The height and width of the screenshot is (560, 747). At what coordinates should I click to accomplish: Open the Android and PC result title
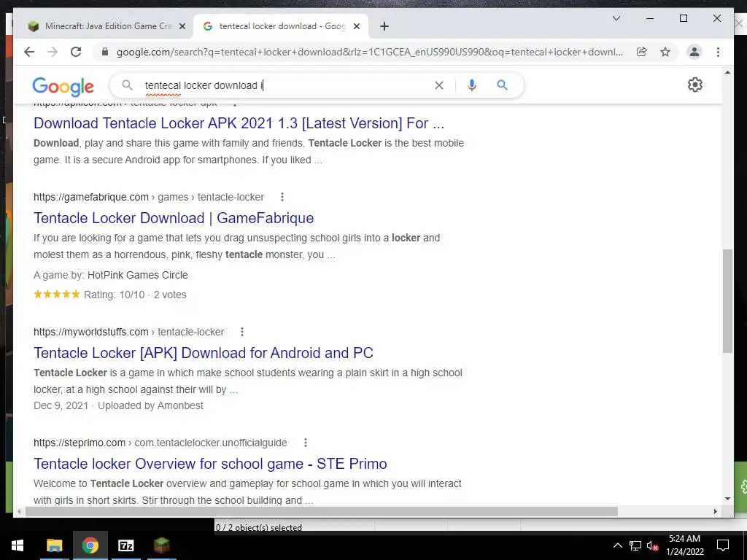pos(203,353)
